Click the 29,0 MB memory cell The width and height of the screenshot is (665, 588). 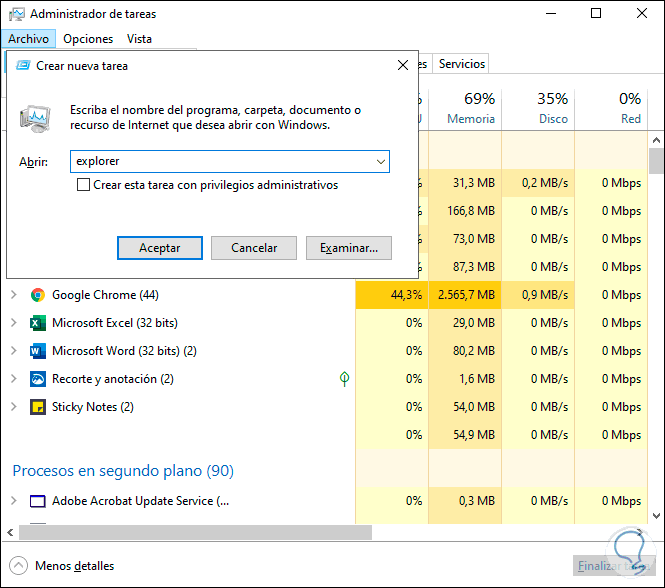(x=465, y=323)
